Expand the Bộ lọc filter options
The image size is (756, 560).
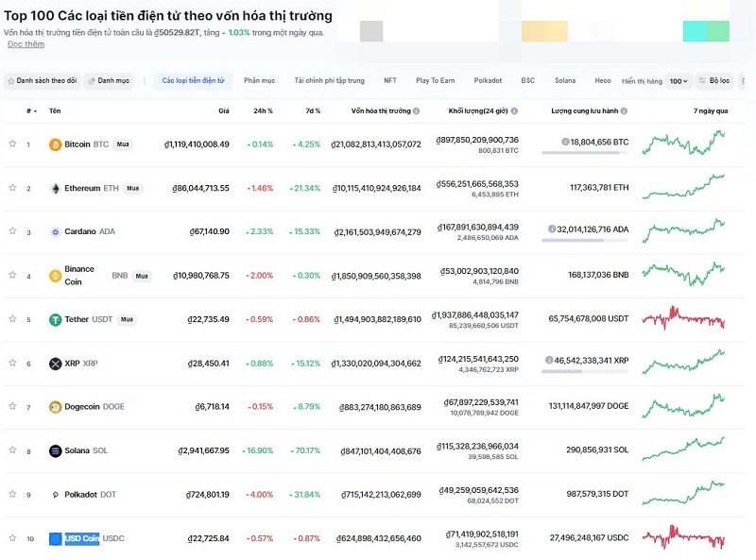pos(715,81)
